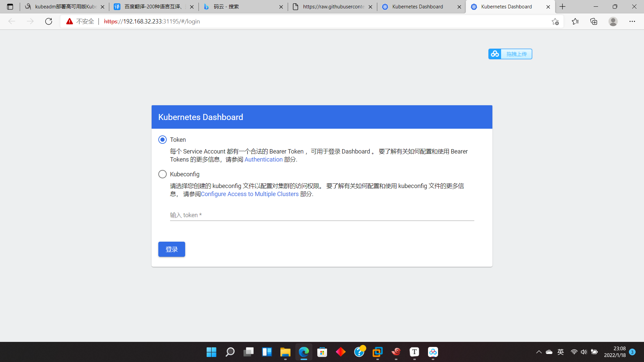Close the active Kubernetes Dashboard tab
Image resolution: width=644 pixels, height=362 pixels.
point(548,7)
